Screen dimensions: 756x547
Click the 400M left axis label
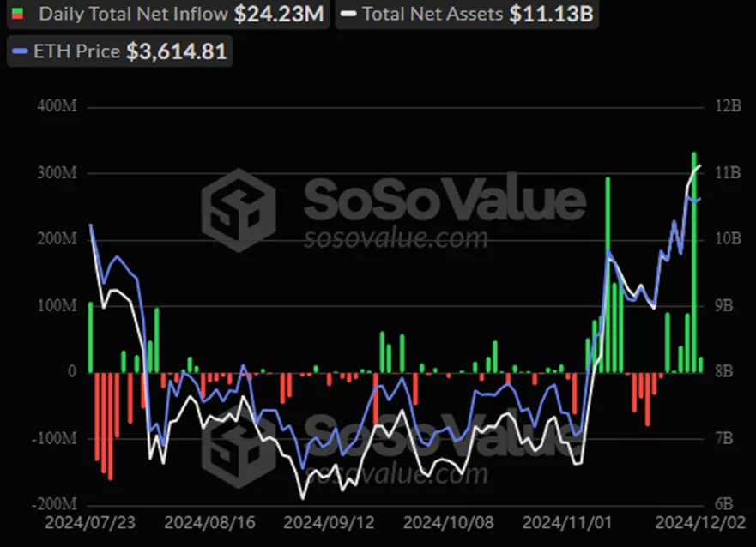tap(57, 106)
